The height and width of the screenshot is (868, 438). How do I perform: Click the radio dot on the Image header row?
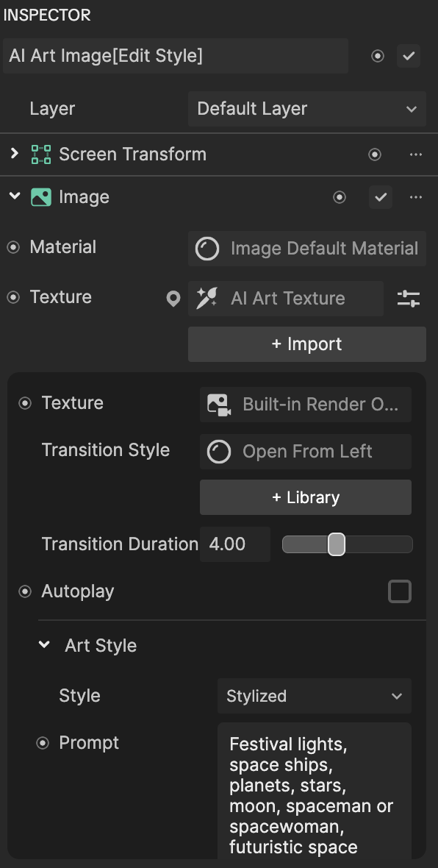point(340,197)
